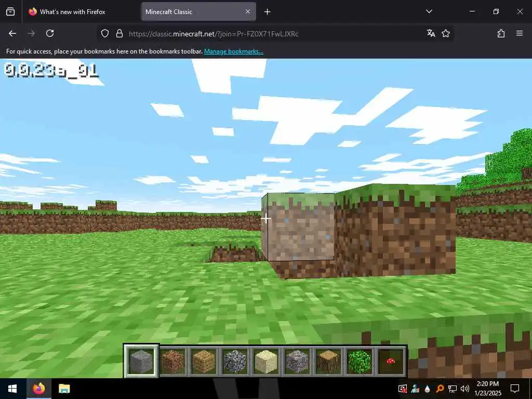
Task: Open the Firefox extensions panel
Action: [x=501, y=33]
